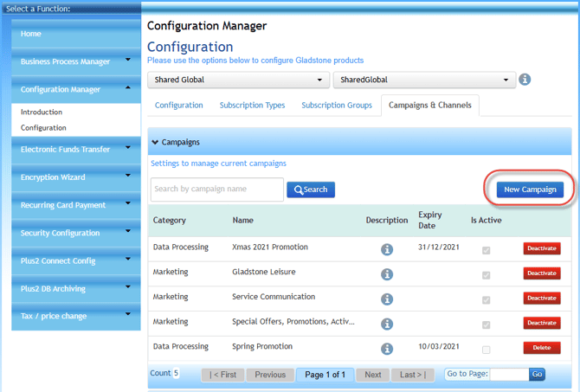The image size is (580, 392).
Task: Click the 31/12/2021 expiry date cell
Action: point(439,247)
